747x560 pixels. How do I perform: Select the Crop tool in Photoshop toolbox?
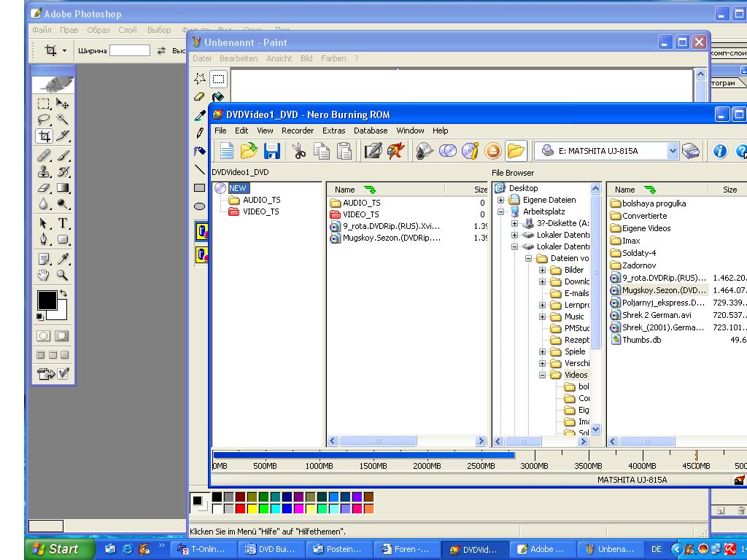click(x=44, y=136)
